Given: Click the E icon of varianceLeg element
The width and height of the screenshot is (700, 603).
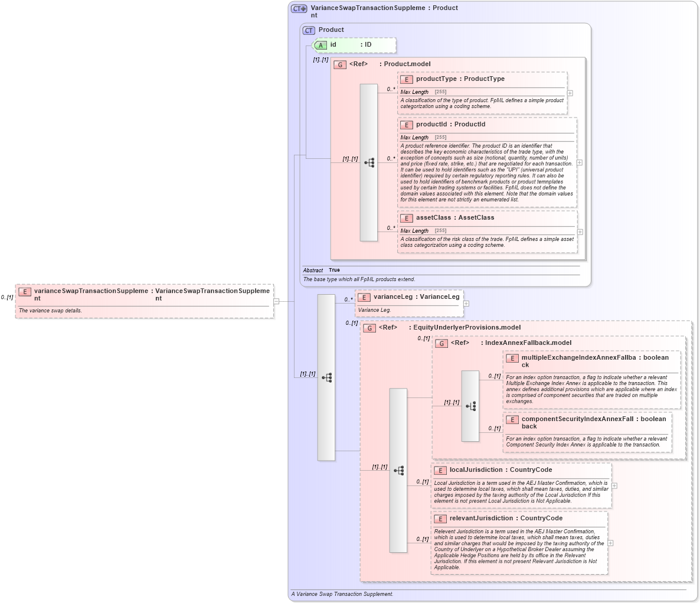Looking at the screenshot, I should point(364,298).
